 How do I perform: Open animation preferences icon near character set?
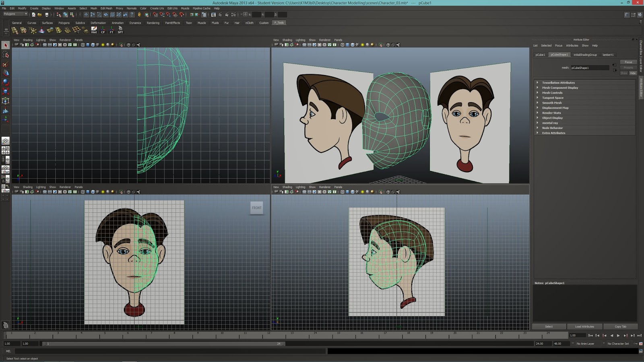pyautogui.click(x=641, y=343)
